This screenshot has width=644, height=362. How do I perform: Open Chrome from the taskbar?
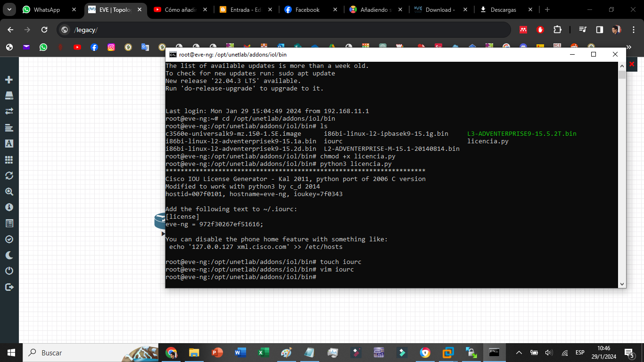(171, 353)
